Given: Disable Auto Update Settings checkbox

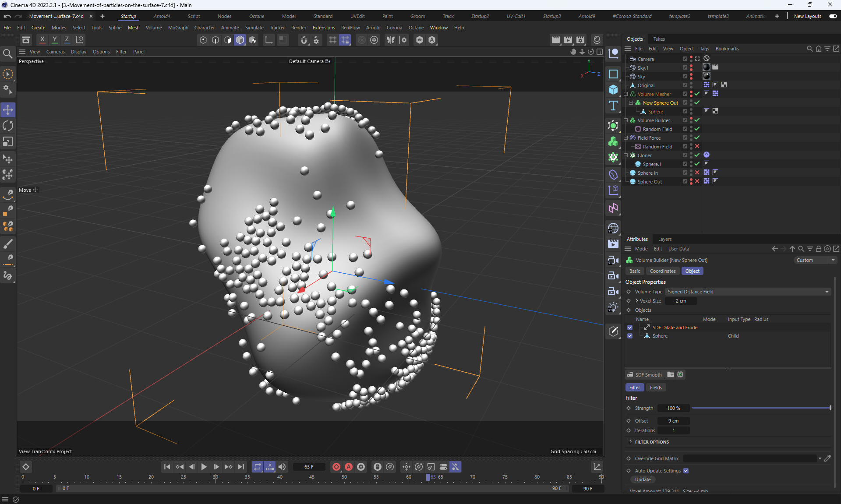Looking at the screenshot, I should [x=686, y=471].
